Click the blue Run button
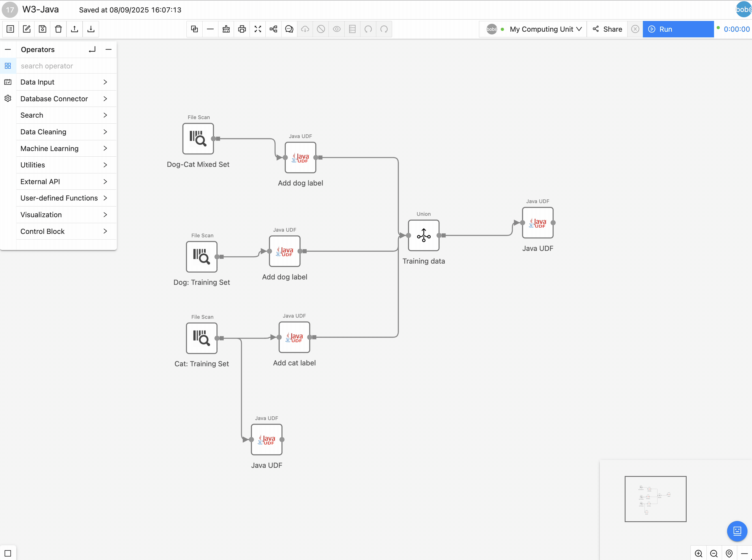Image resolution: width=752 pixels, height=560 pixels. coord(678,29)
